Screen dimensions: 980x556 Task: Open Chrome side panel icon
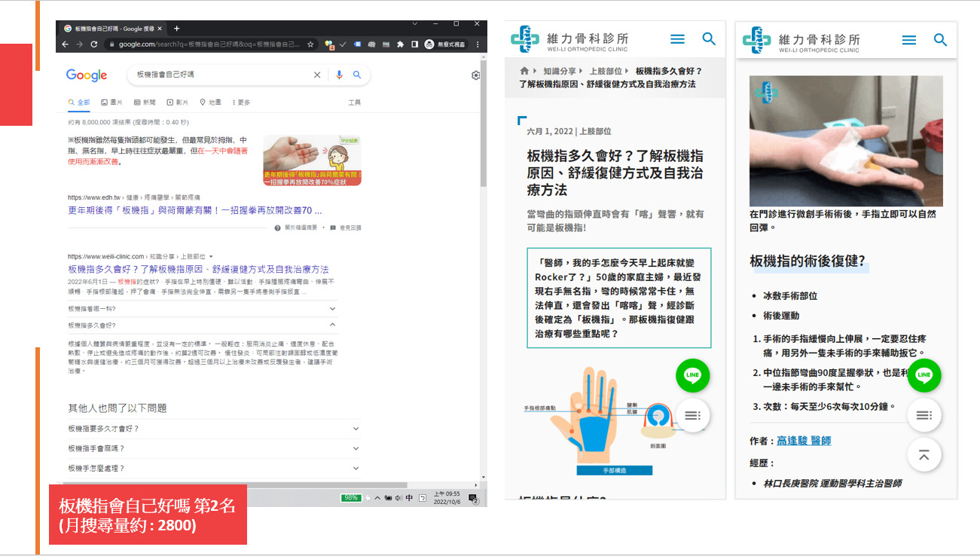[414, 44]
